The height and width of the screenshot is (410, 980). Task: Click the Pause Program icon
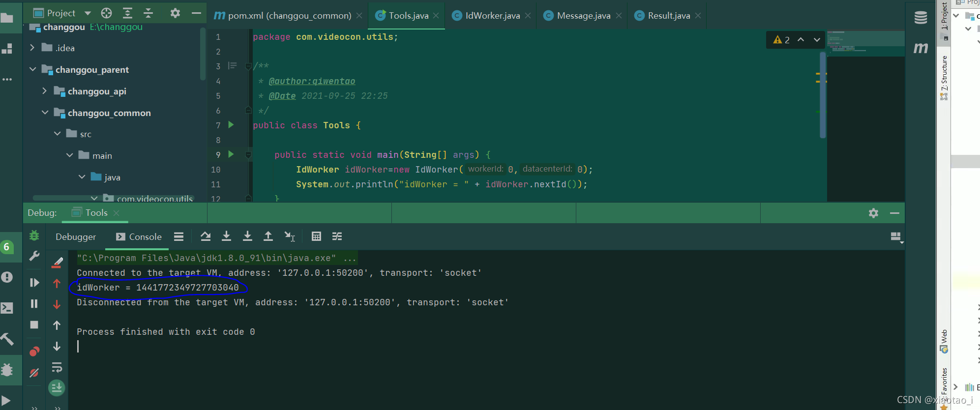click(34, 304)
